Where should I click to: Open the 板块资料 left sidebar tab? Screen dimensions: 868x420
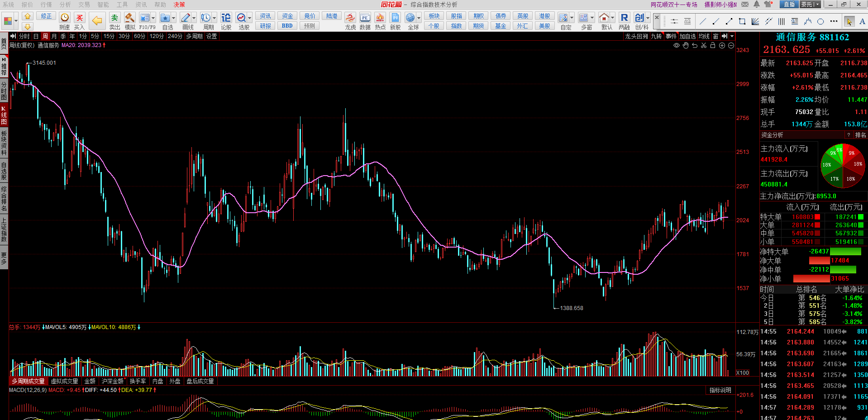[x=4, y=143]
